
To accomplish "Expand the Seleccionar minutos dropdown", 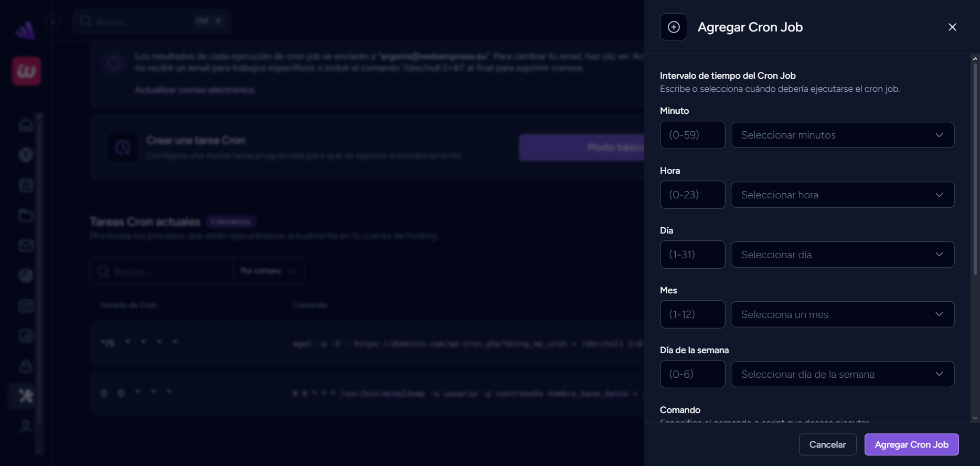I will [x=842, y=135].
